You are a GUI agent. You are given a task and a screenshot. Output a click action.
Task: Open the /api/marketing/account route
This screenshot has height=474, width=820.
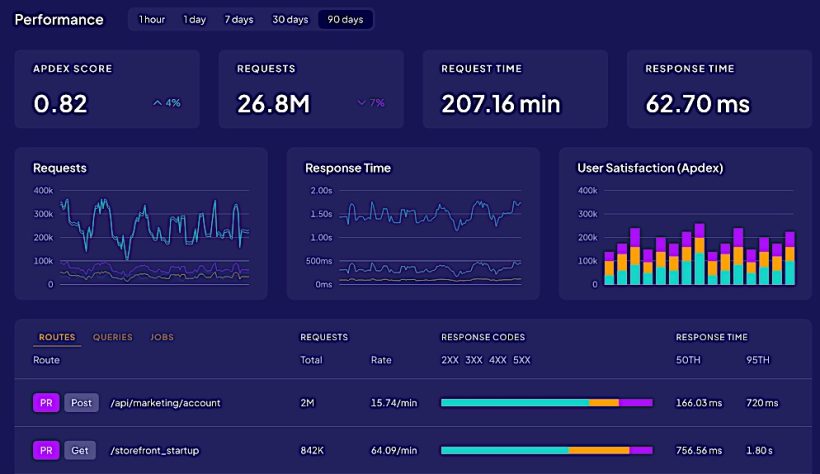coord(165,403)
